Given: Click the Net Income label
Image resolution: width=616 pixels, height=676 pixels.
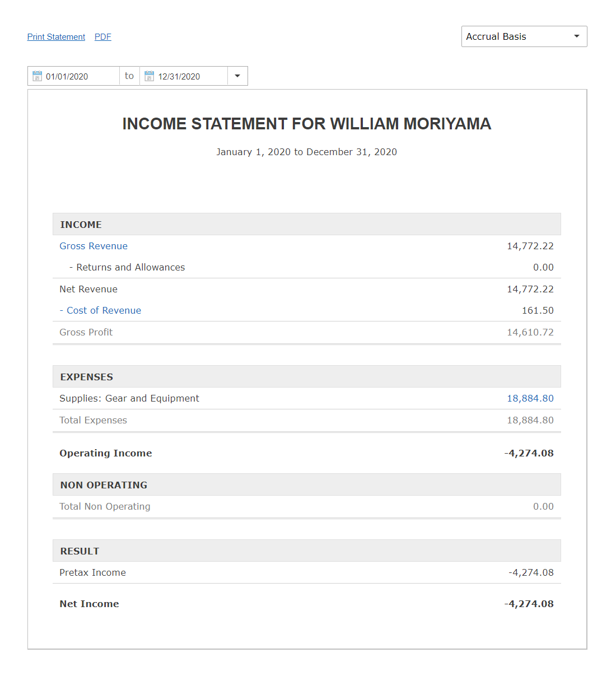Looking at the screenshot, I should [89, 604].
